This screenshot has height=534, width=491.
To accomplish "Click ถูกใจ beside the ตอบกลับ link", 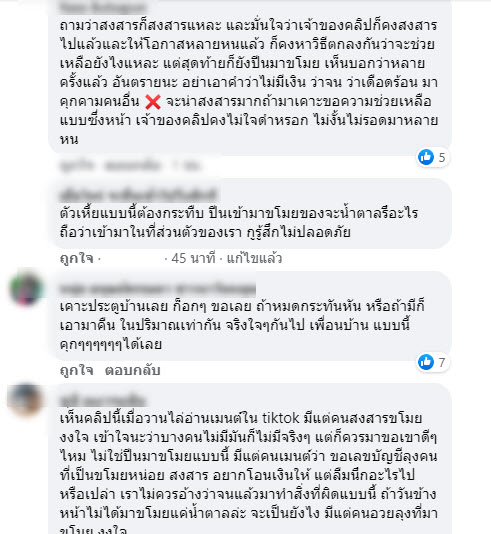I will pyautogui.click(x=76, y=370).
